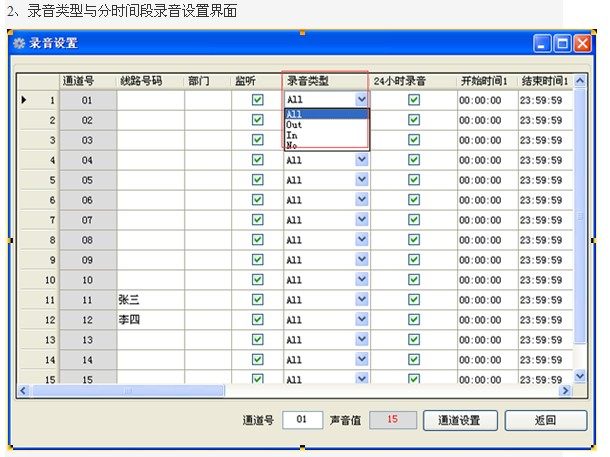This screenshot has width=610, height=457.
Task: Click the row 1 current-record arrow indicator
Action: 24,100
